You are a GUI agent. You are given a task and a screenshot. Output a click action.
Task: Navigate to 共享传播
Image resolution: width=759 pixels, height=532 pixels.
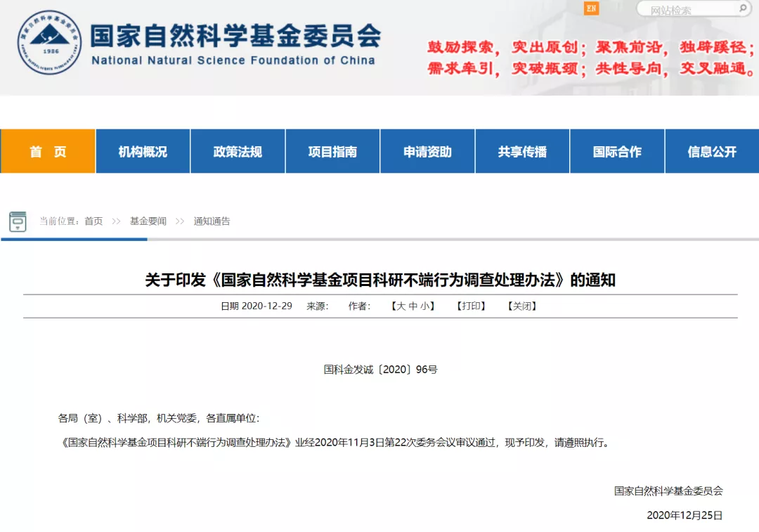(522, 152)
